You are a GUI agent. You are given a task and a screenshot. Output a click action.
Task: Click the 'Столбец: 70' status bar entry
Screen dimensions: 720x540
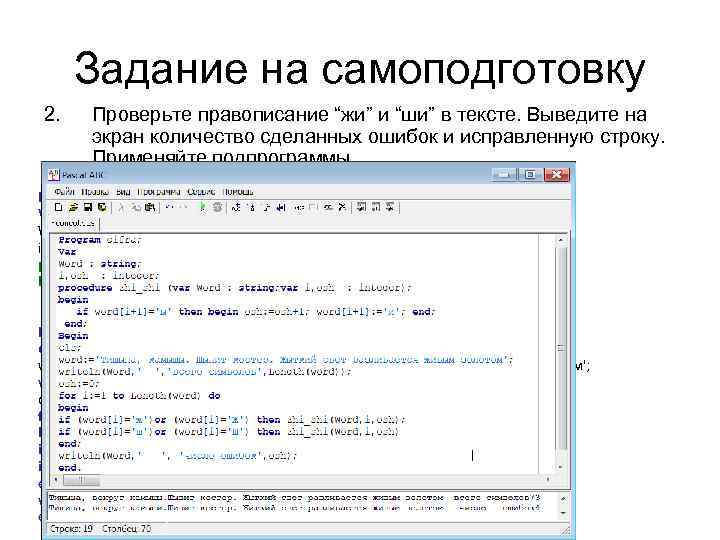(x=126, y=529)
